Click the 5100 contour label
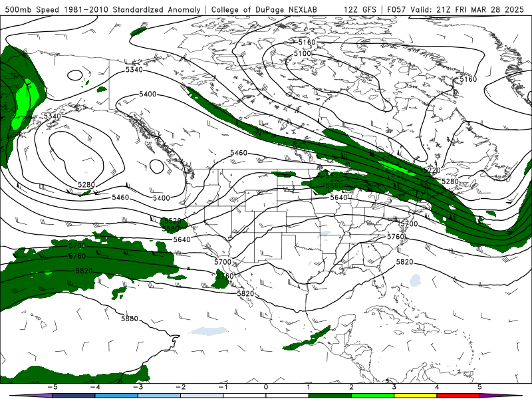This screenshot has width=532, height=399. (303, 54)
